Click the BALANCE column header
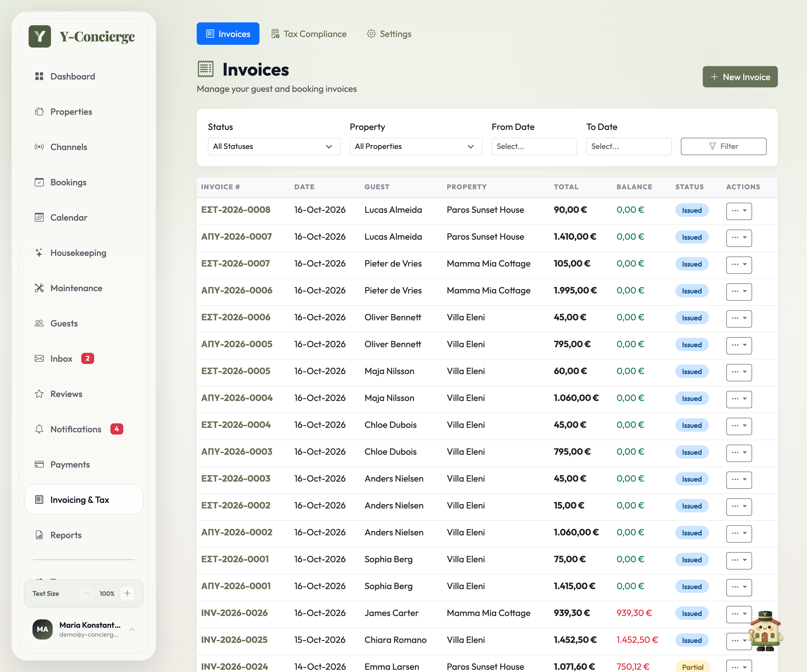The image size is (807, 672). point(634,187)
